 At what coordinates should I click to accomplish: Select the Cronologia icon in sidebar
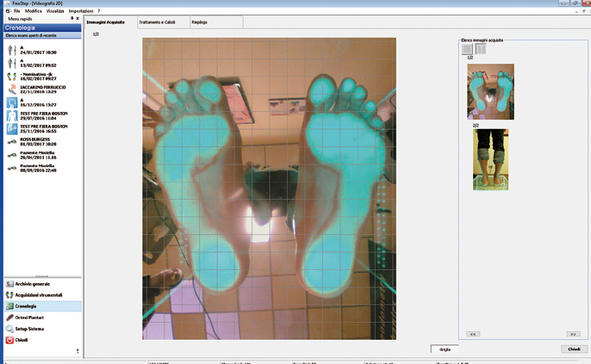point(9,306)
